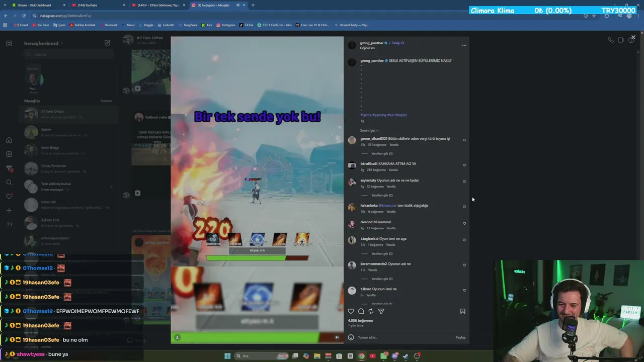Screen dimensions: 644x362
Task: Like ssylentsty's comment
Action: [464, 182]
